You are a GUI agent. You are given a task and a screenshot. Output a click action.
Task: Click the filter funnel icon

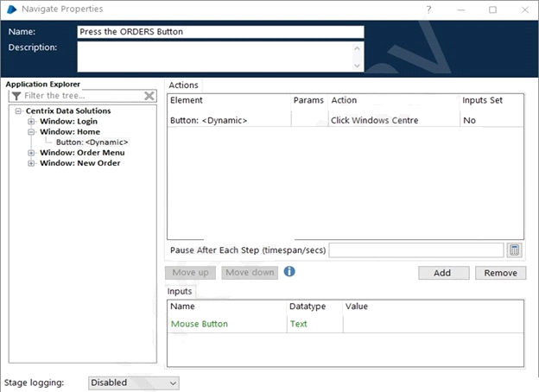pos(16,96)
